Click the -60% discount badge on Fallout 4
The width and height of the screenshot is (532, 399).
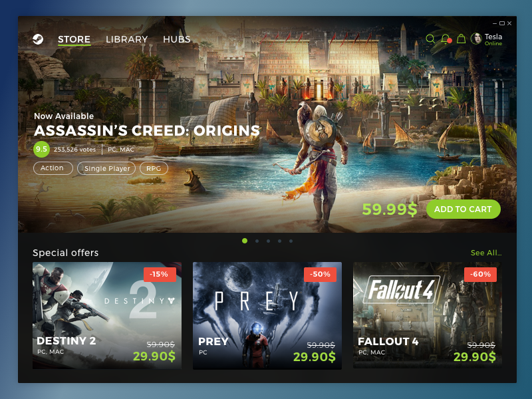pyautogui.click(x=480, y=275)
